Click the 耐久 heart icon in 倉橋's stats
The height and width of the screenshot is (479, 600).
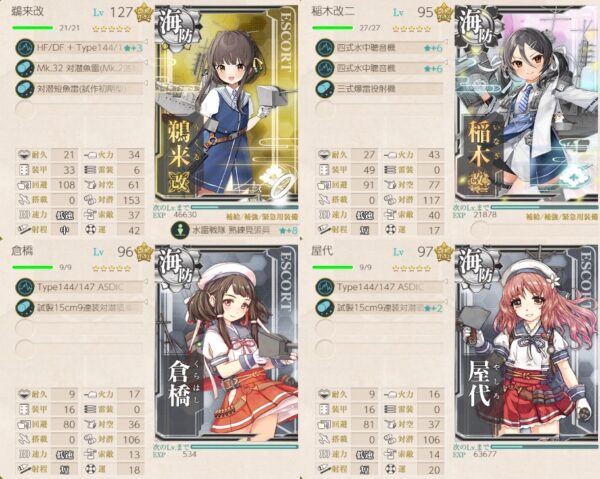point(24,393)
